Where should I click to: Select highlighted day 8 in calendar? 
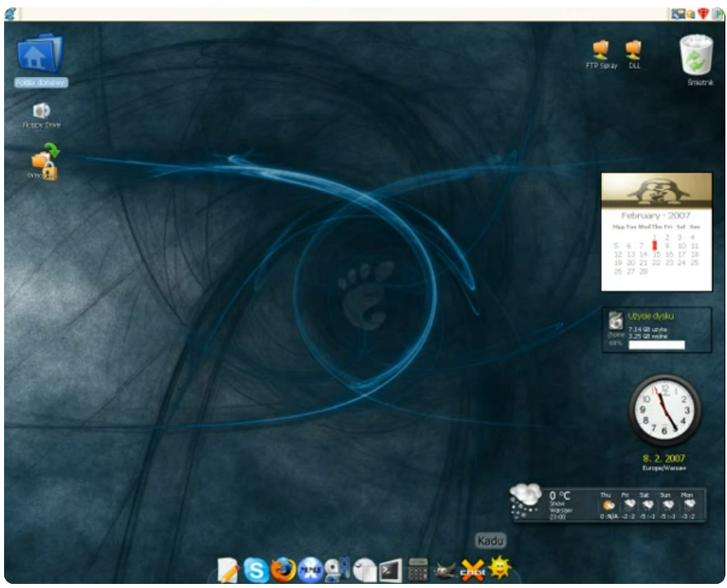pos(654,245)
